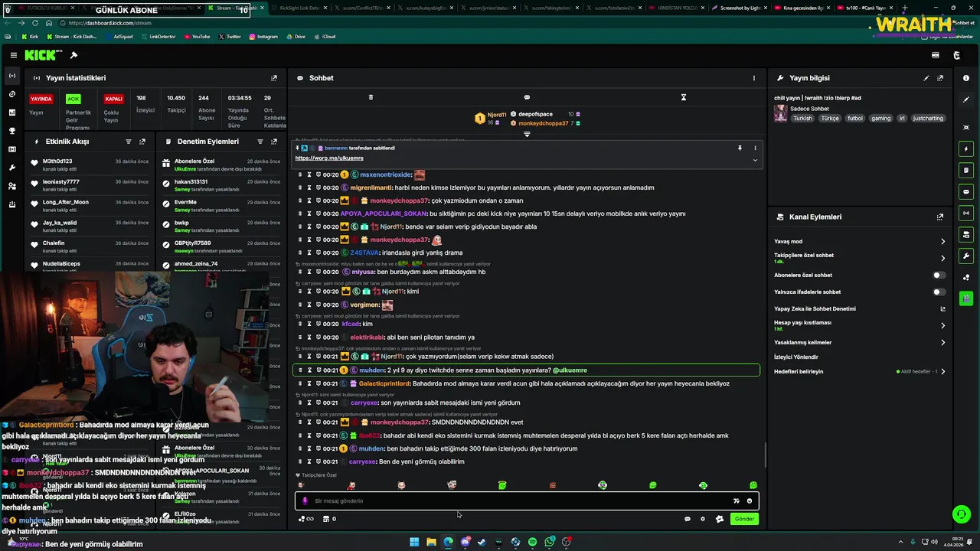Click the speech bubble icon beside chat settings
Screen dimensions: 980x551
[x=688, y=519]
